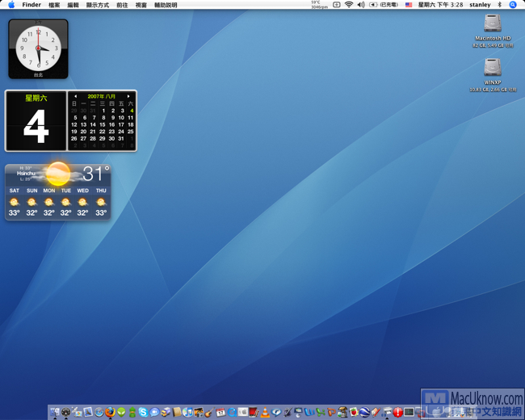
Task: Click date 31 in the calendar widget
Action: [121, 139]
